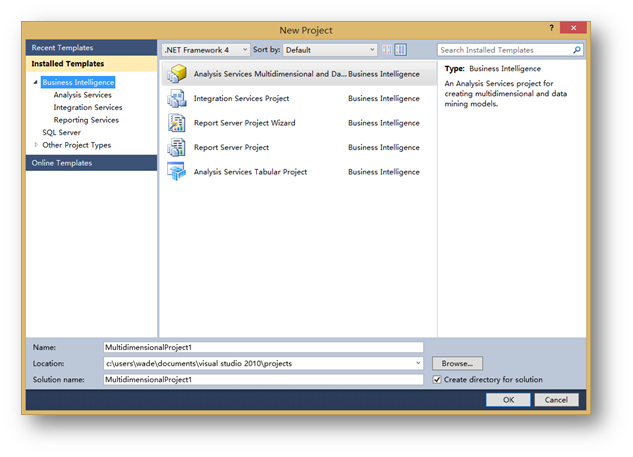Open the Online Templates section

pos(92,163)
